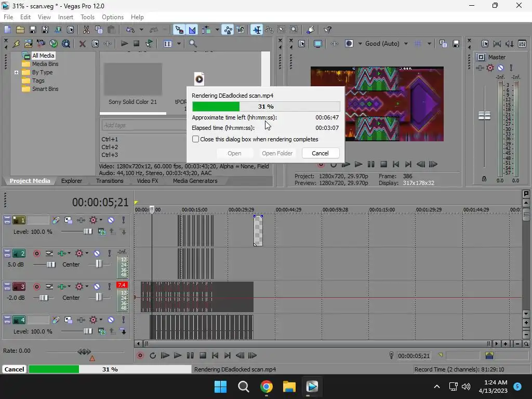Switch to the Video FX tab
Screen dimensions: 532x399
pyautogui.click(x=147, y=181)
